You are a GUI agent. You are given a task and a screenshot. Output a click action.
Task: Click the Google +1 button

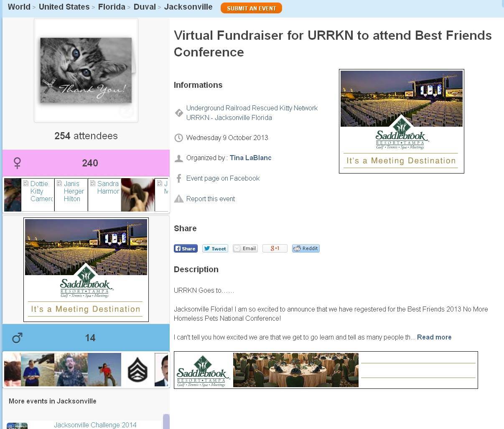tap(275, 248)
